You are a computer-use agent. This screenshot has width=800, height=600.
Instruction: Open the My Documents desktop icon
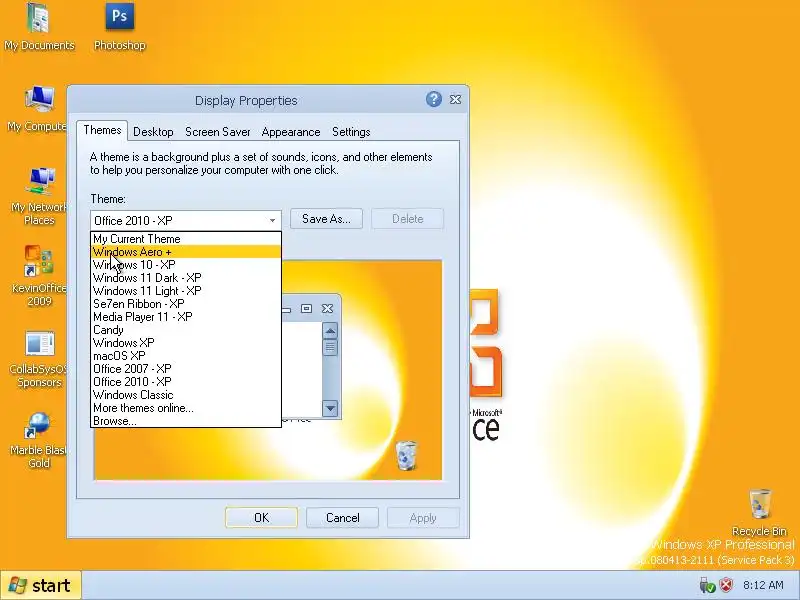click(x=39, y=27)
